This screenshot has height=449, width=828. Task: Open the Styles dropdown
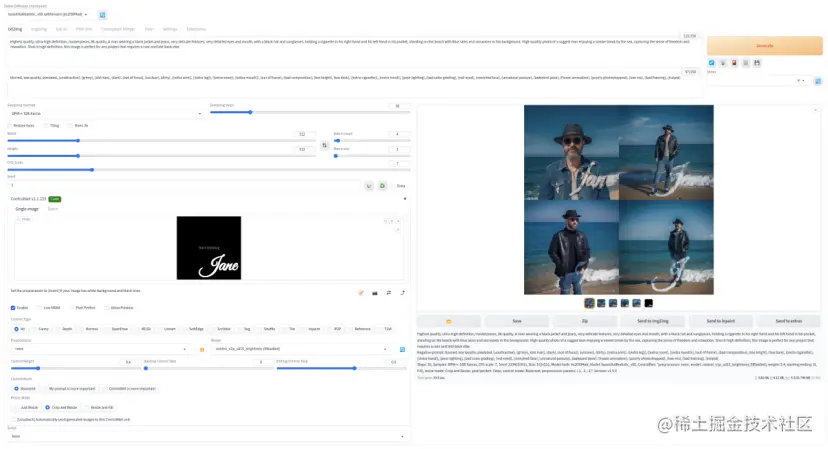(x=757, y=81)
